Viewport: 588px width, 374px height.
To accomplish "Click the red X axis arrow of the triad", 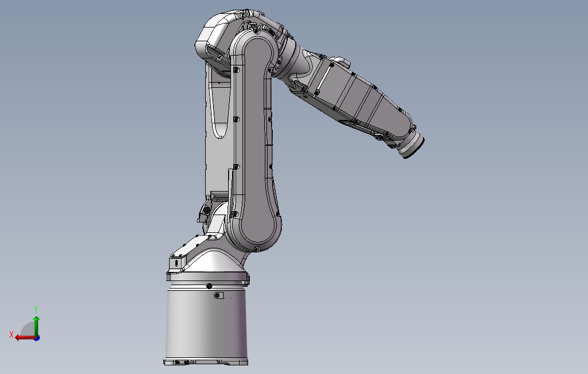I will [x=25, y=338].
